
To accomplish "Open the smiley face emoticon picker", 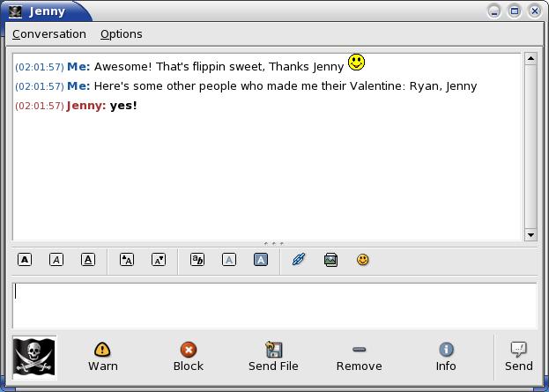I will point(362,260).
